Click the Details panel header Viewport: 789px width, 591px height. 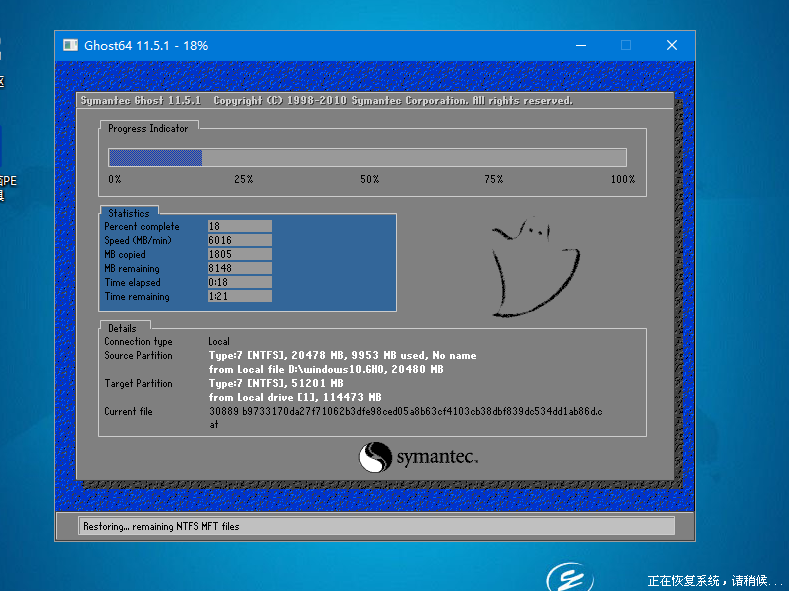pos(122,328)
